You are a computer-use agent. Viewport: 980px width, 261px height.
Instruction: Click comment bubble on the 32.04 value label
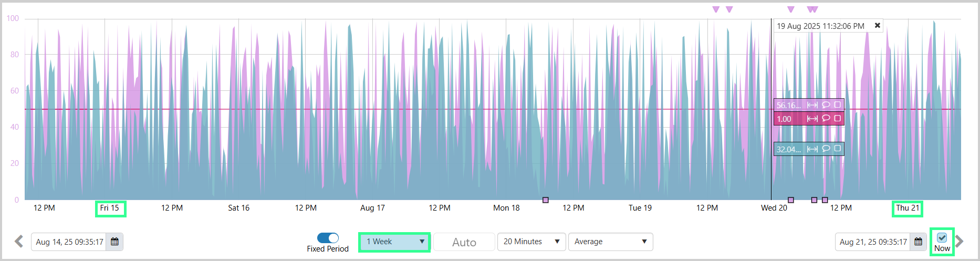pyautogui.click(x=826, y=149)
